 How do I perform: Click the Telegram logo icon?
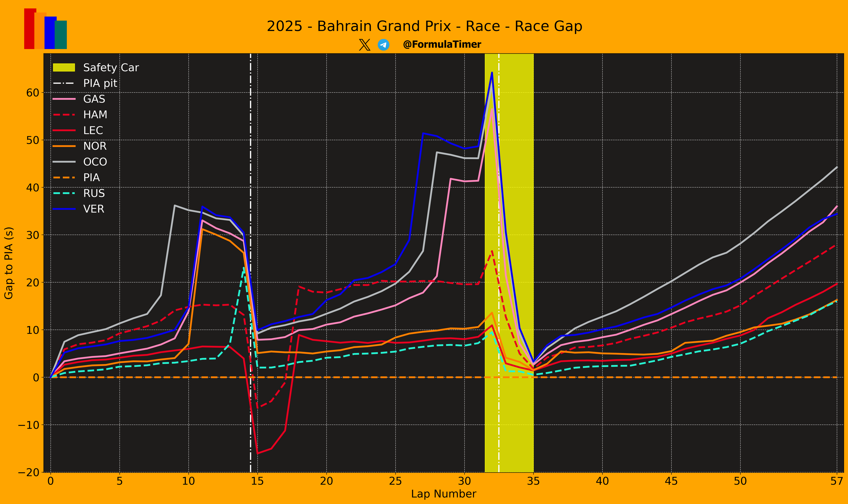[383, 45]
